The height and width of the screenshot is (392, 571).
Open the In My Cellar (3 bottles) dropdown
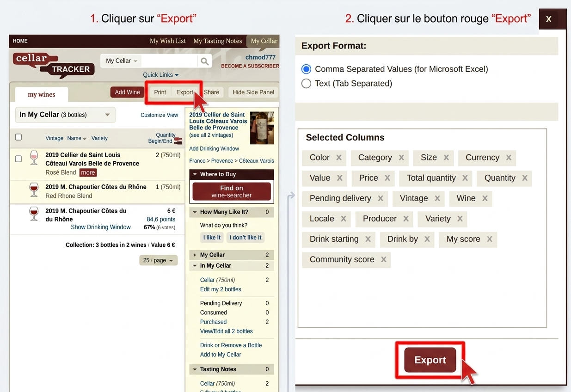[x=65, y=114]
